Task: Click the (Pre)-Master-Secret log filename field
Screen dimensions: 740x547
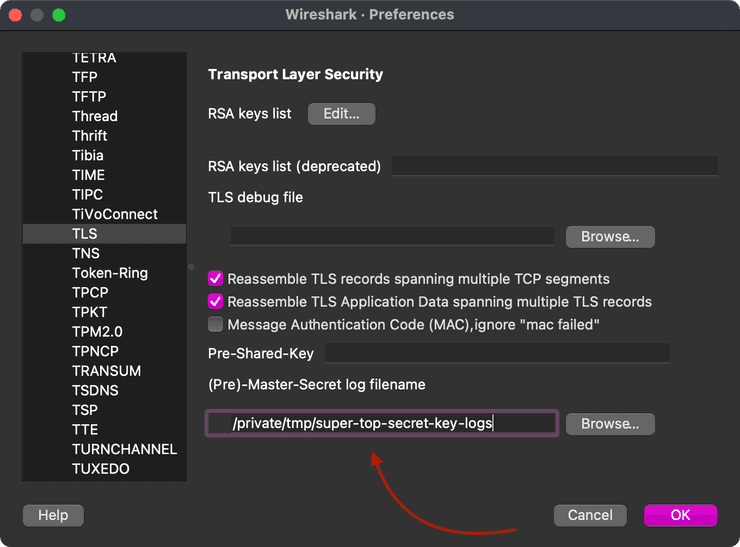Action: [382, 423]
